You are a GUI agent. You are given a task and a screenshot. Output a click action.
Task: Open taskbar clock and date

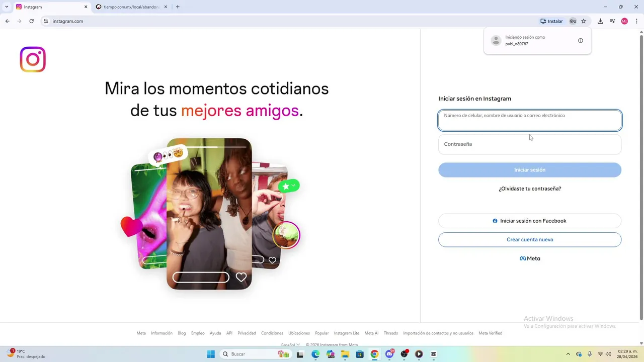tap(627, 354)
